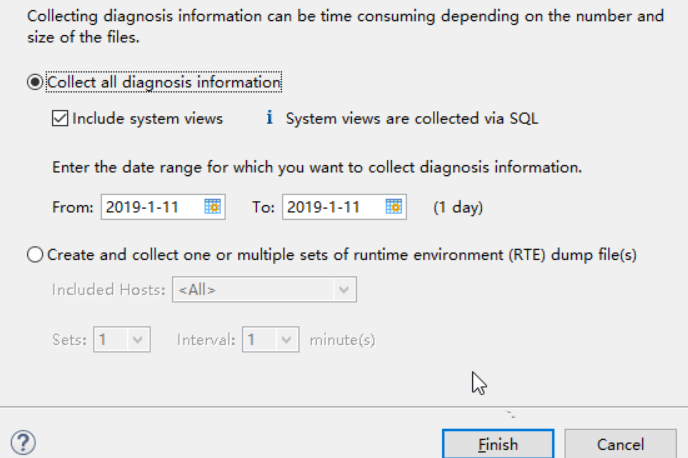Image resolution: width=688 pixels, height=458 pixels.
Task: Open the From date calendar picker
Action: (x=213, y=207)
